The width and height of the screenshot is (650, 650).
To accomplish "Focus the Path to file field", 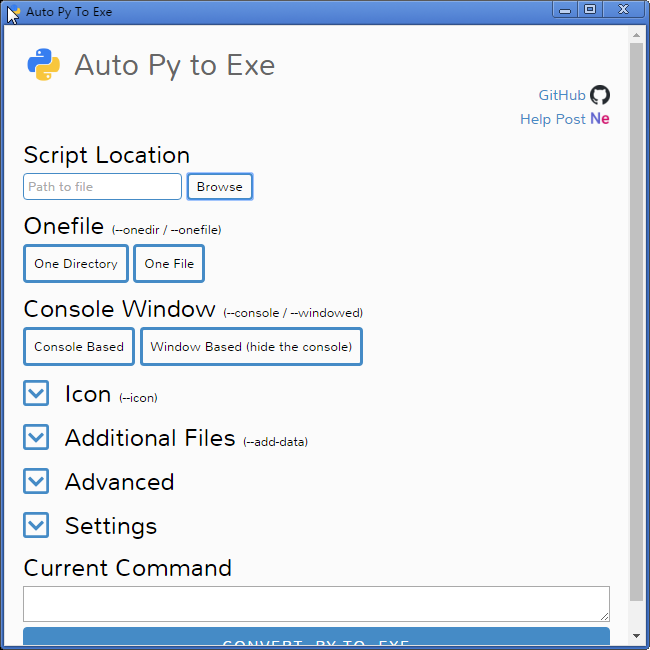I will coord(102,187).
